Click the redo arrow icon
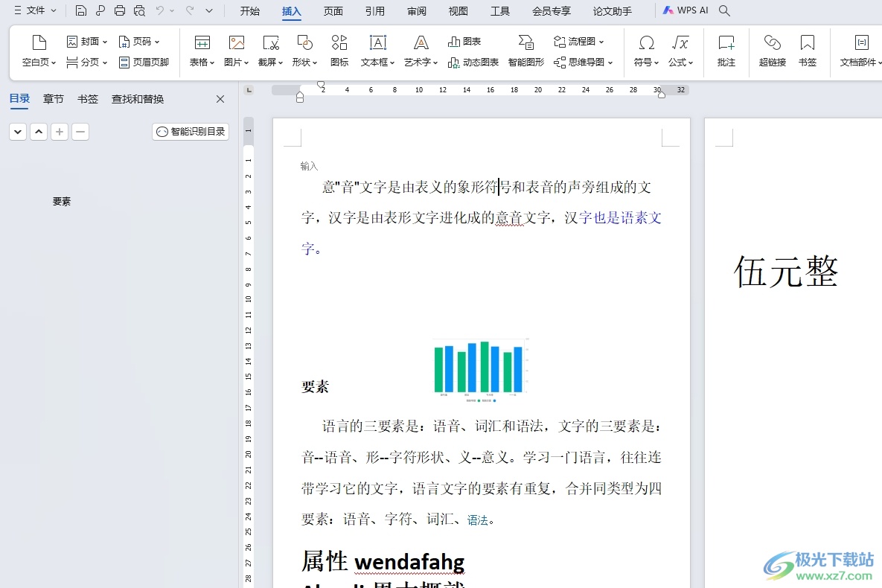 pyautogui.click(x=190, y=10)
